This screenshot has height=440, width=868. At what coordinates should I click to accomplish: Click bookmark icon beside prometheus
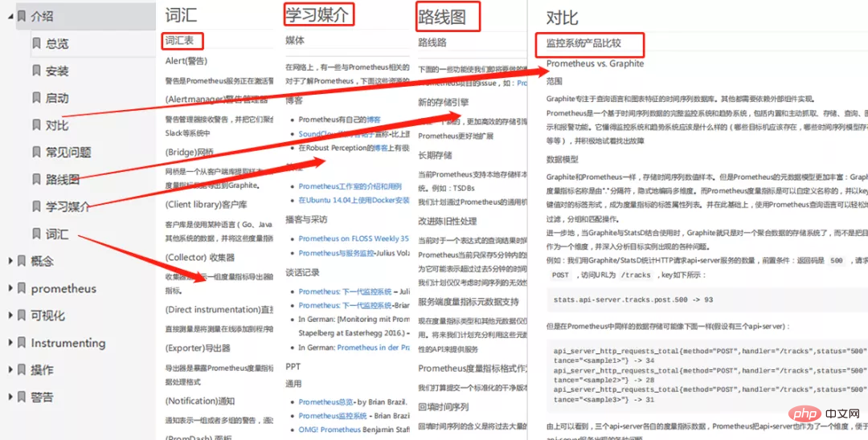(22, 288)
